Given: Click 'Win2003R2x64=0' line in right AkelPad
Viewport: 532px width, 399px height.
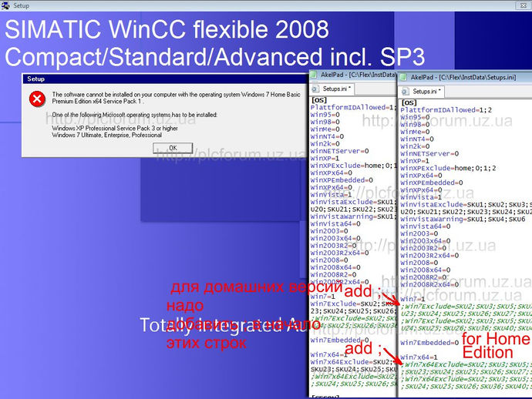Looking at the screenshot, I should pyautogui.click(x=429, y=256).
